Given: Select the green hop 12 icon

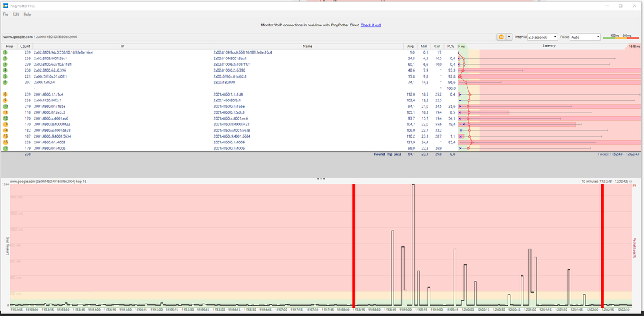Looking at the screenshot, I should pos(6,118).
